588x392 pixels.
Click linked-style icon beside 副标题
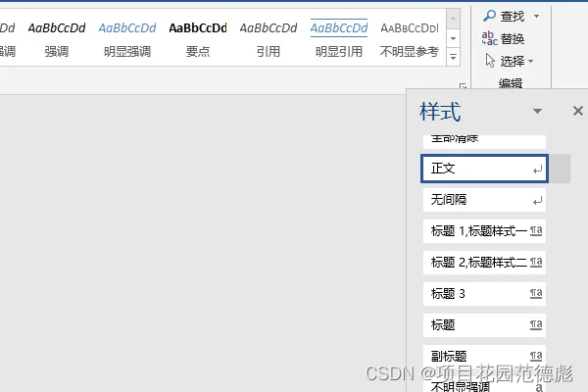[536, 356]
